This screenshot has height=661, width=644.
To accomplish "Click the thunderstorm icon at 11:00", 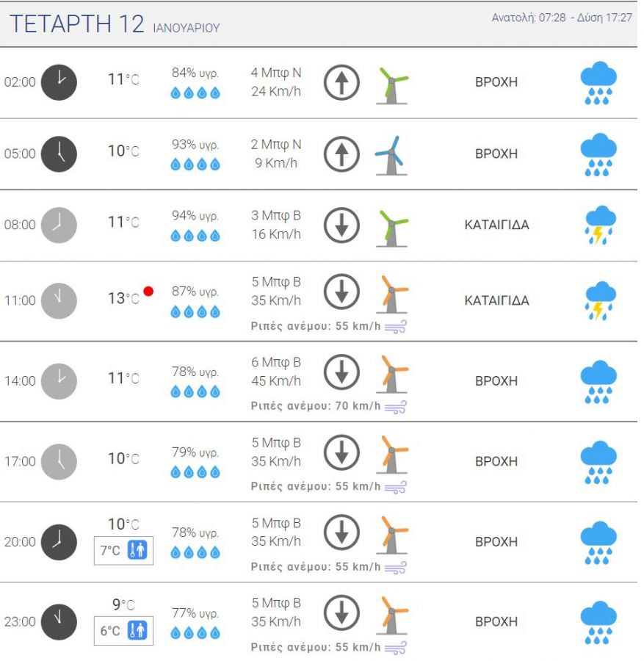I will tap(600, 300).
